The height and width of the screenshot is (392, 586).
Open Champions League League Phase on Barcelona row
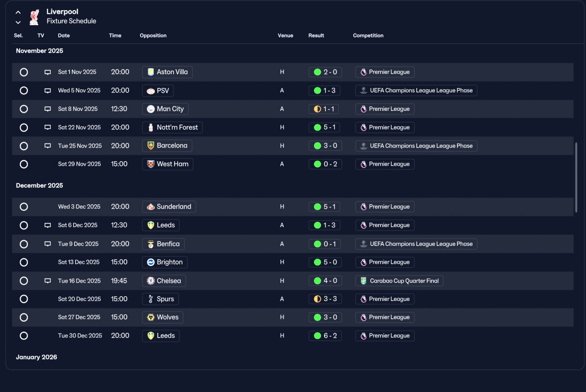[416, 146]
